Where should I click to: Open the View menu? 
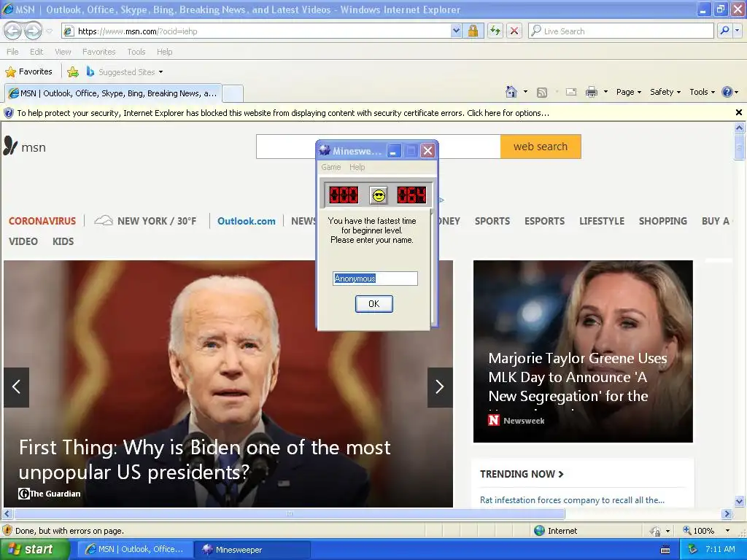63,52
